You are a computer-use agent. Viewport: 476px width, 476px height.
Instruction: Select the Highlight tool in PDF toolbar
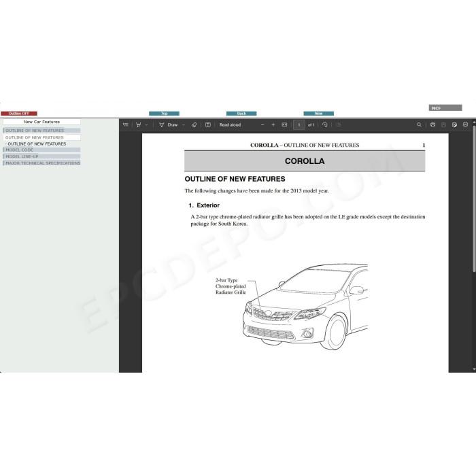coord(139,124)
